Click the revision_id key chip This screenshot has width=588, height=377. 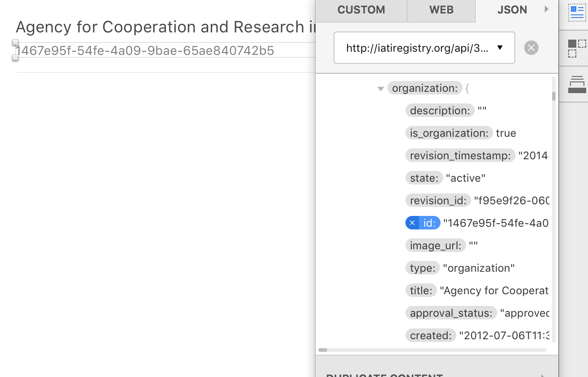click(438, 200)
